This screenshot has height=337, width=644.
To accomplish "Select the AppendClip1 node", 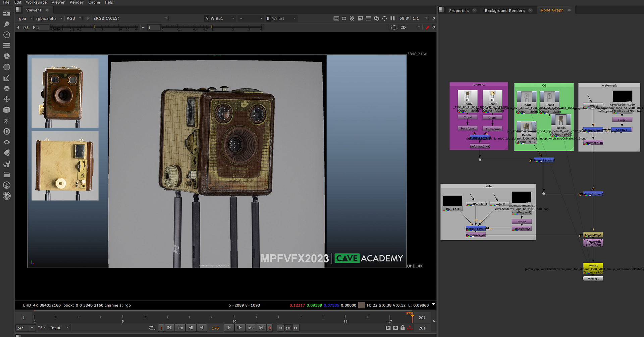I will coord(593,235).
